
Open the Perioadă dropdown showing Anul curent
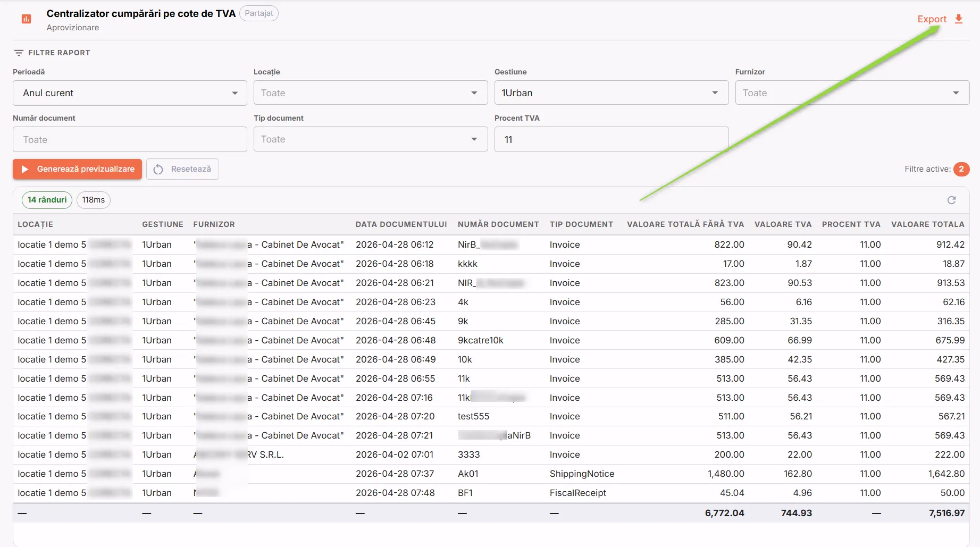click(x=130, y=93)
